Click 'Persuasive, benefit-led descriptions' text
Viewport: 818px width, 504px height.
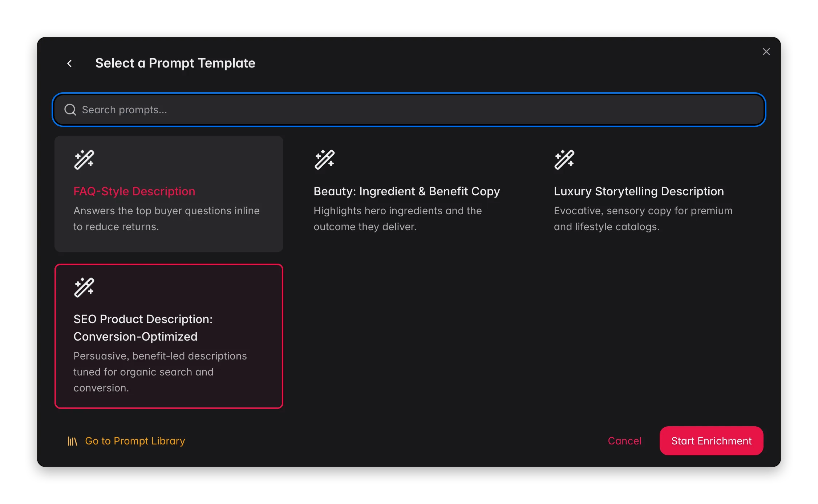pos(160,372)
